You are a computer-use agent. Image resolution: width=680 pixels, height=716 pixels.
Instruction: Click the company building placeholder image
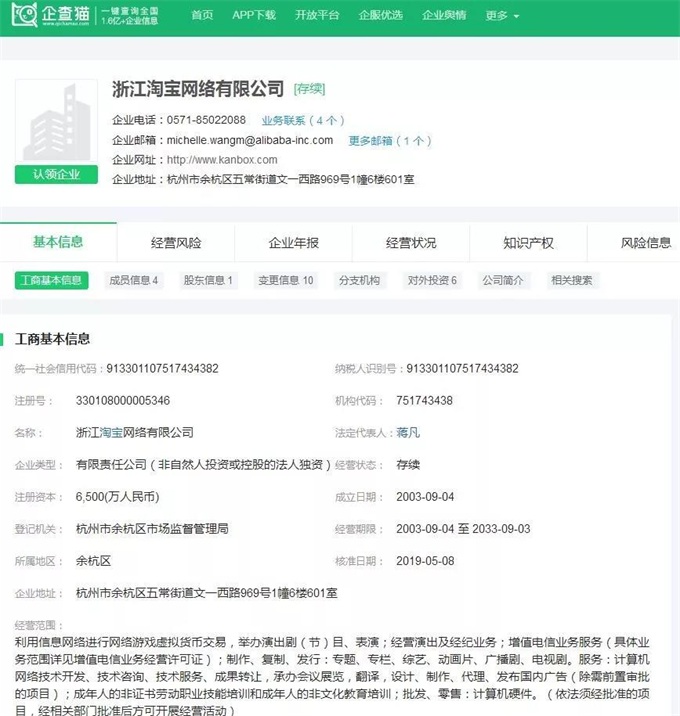[56, 121]
